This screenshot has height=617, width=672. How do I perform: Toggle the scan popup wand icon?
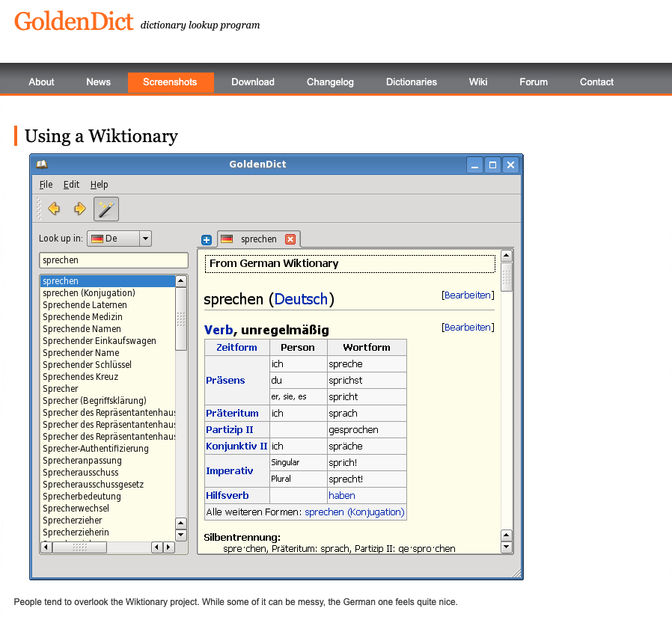(x=106, y=209)
